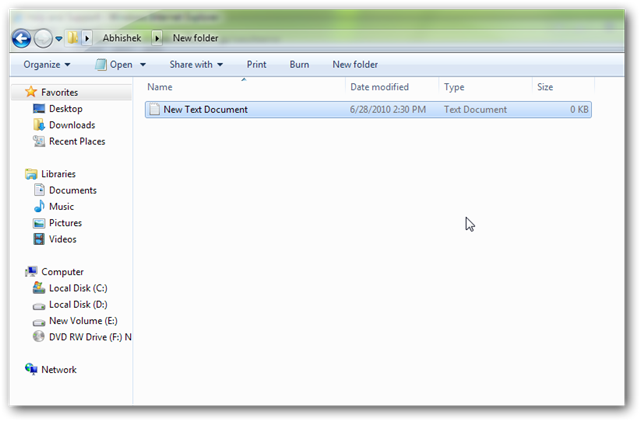Open Local Disk (D:)
Image resolution: width=640 pixels, height=421 pixels.
coord(78,305)
